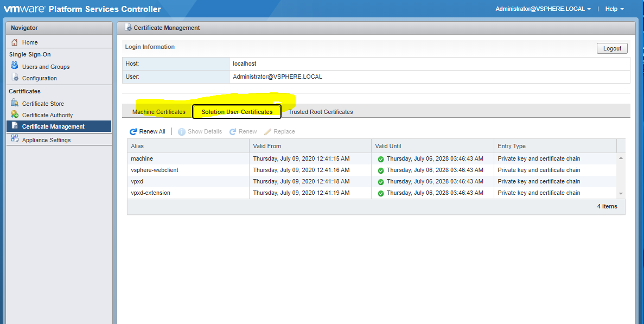Select Solution User Certificates tab
Viewport: 644px width, 324px height.
[237, 112]
